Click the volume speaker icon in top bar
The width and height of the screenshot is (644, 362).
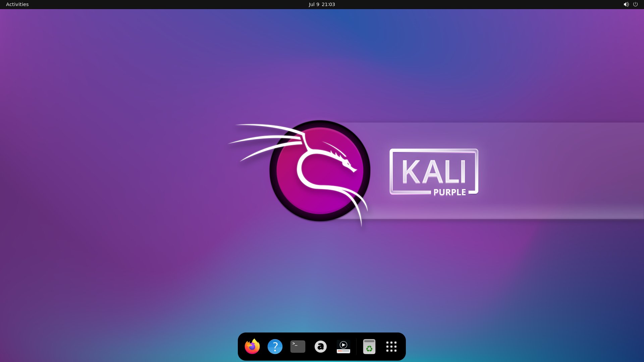626,4
